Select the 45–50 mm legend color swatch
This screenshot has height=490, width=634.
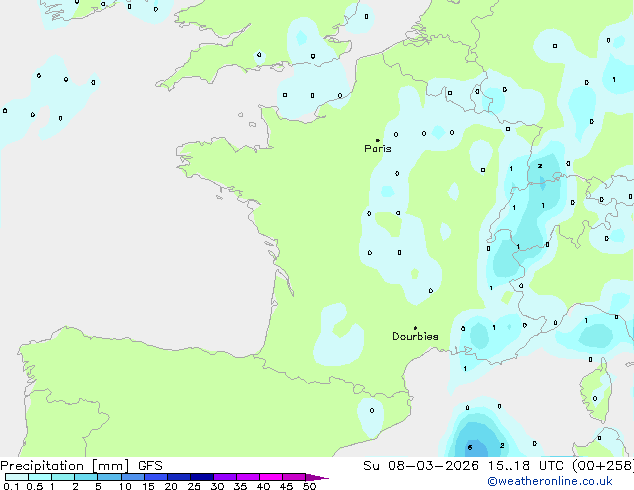294,477
